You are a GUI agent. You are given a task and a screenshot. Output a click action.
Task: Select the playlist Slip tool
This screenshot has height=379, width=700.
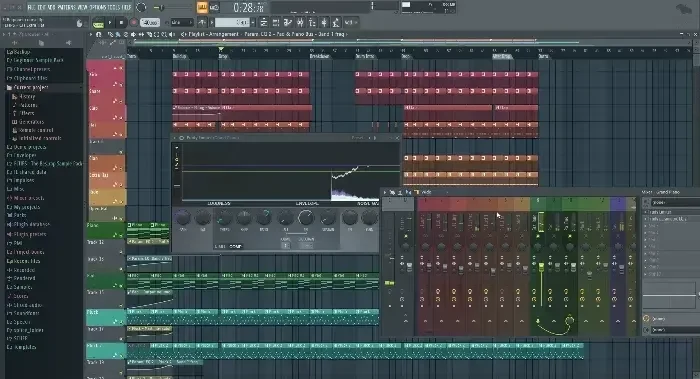pyautogui.click(x=141, y=34)
